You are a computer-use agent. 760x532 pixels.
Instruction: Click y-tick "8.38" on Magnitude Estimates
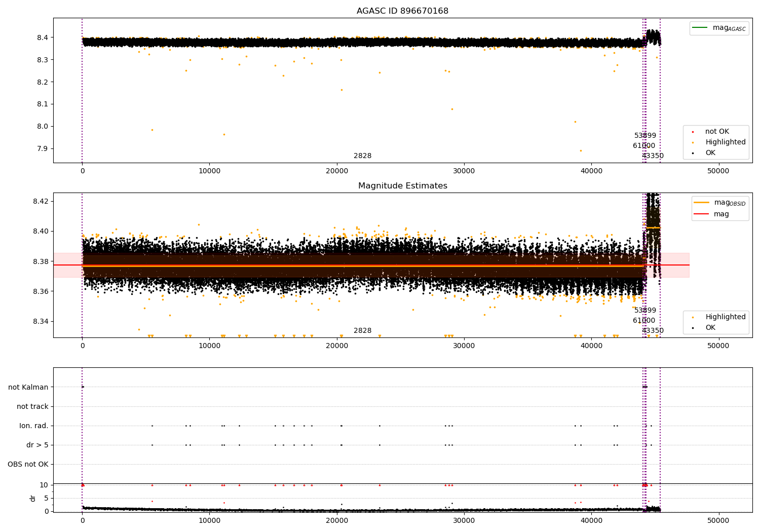(x=41, y=262)
